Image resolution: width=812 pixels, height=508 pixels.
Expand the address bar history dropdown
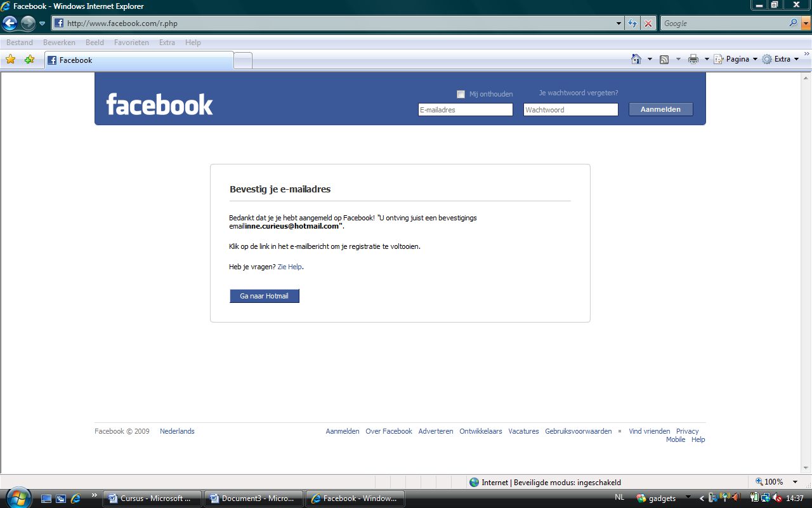[x=620, y=23]
